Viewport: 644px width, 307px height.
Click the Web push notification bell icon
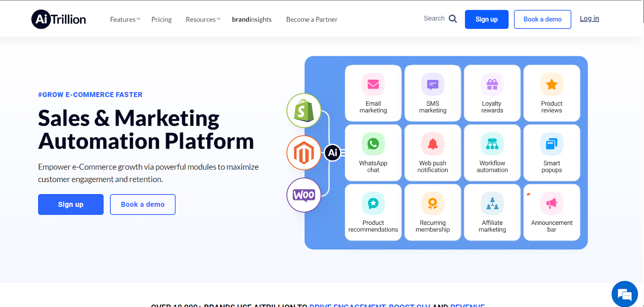(x=433, y=144)
